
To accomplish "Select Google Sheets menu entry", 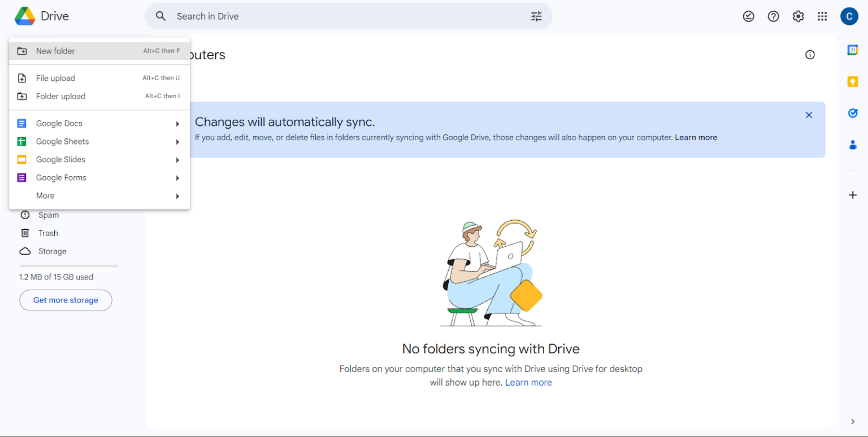I will [99, 141].
